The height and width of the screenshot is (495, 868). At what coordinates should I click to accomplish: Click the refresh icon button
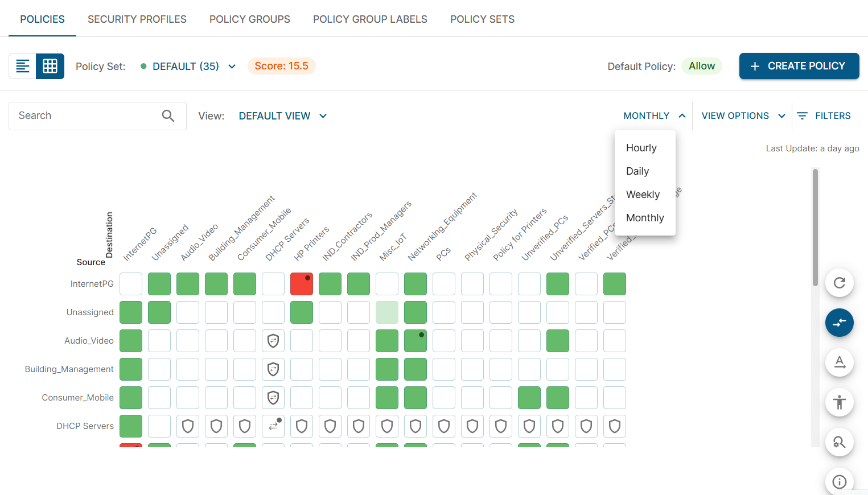click(839, 283)
